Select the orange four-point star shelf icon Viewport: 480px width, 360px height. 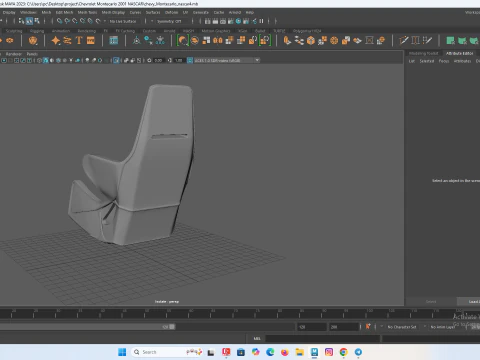click(x=56, y=41)
